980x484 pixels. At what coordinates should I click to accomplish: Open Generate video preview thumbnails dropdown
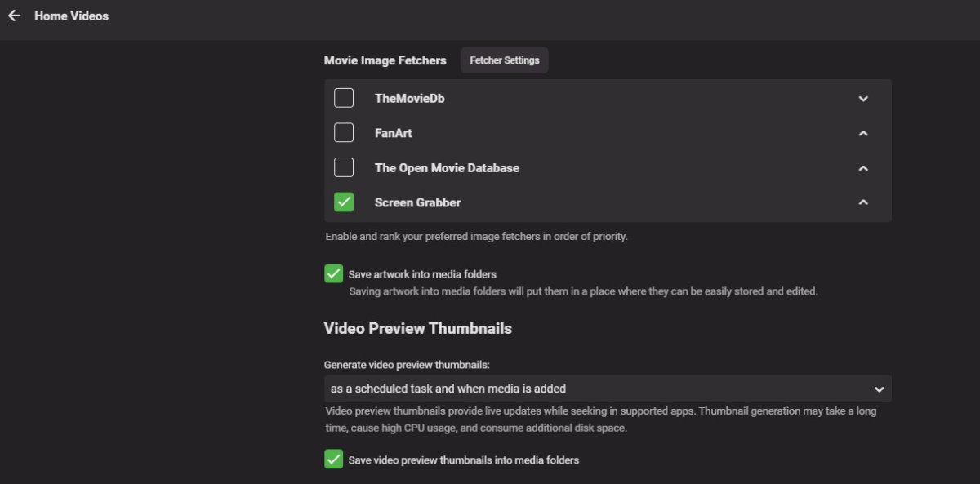[608, 389]
